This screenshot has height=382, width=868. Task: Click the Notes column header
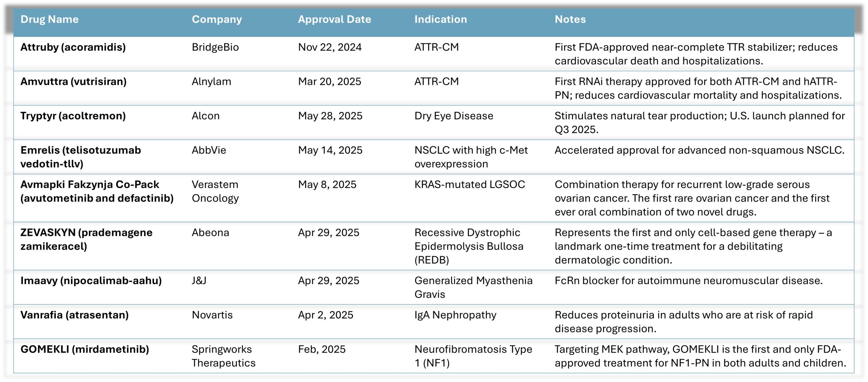coord(570,19)
